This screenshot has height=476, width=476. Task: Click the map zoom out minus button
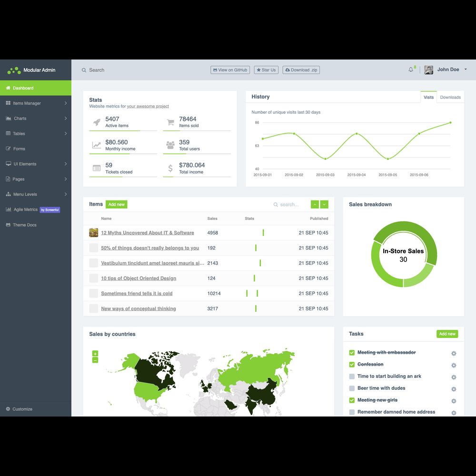point(95,360)
